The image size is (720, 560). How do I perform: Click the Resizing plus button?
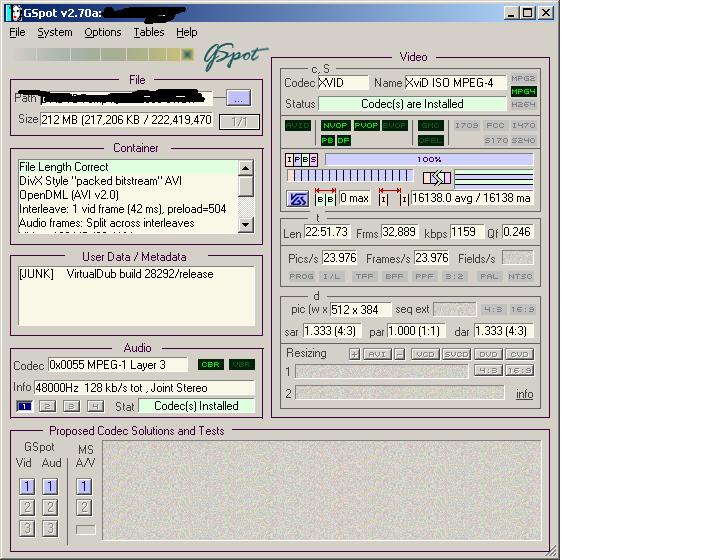click(x=354, y=354)
